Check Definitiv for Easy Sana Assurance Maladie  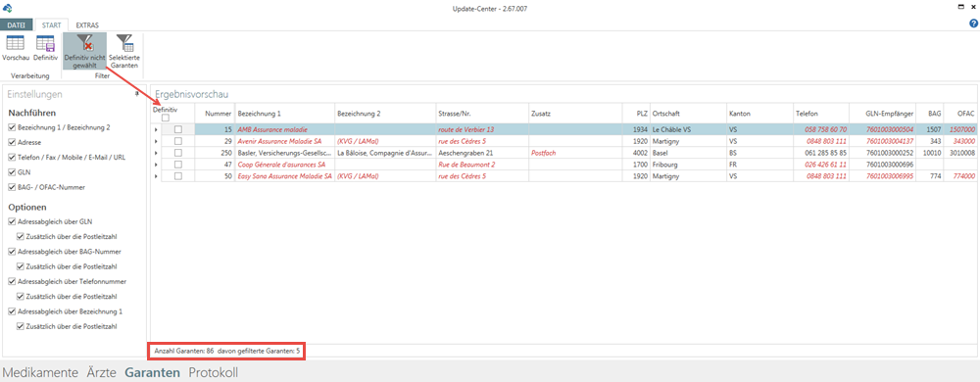pyautogui.click(x=178, y=176)
